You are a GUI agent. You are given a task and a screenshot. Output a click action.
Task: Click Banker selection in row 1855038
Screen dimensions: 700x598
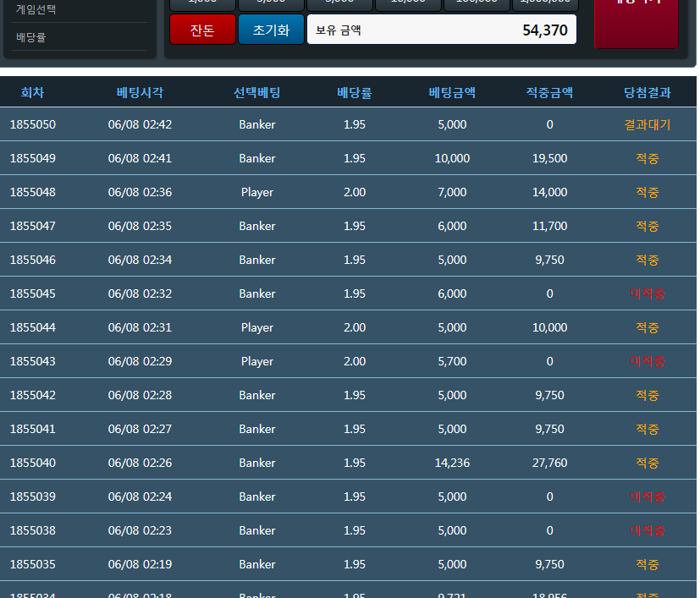click(x=257, y=530)
